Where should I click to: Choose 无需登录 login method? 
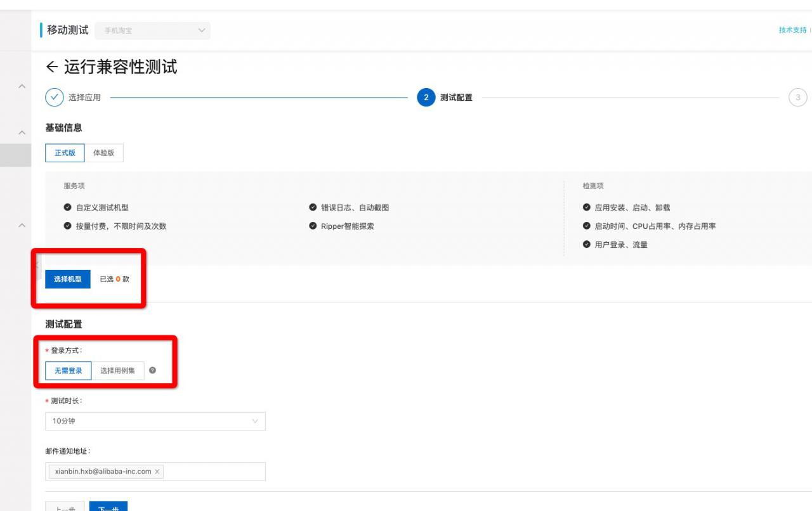tap(69, 370)
